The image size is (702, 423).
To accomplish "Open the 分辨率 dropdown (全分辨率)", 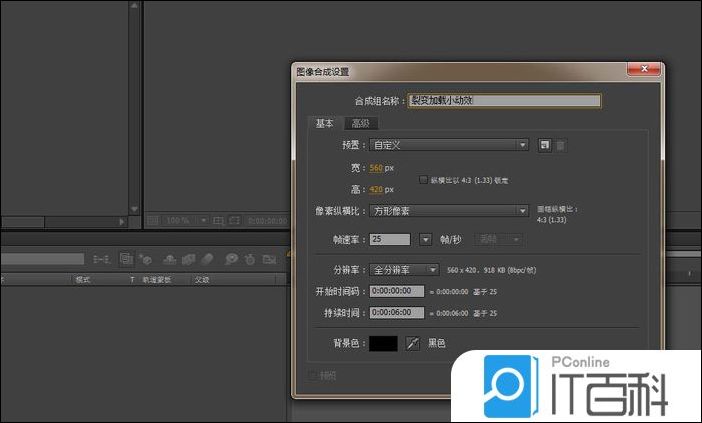I will [x=404, y=269].
